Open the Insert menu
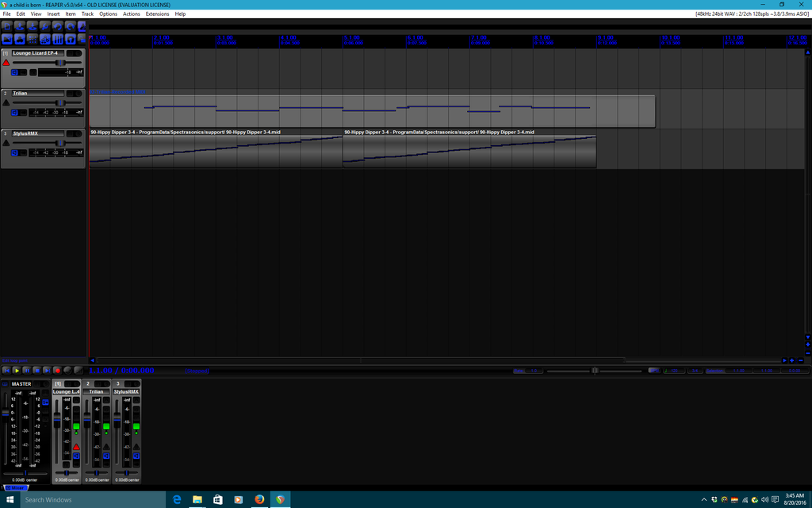812x508 pixels. pos(53,14)
